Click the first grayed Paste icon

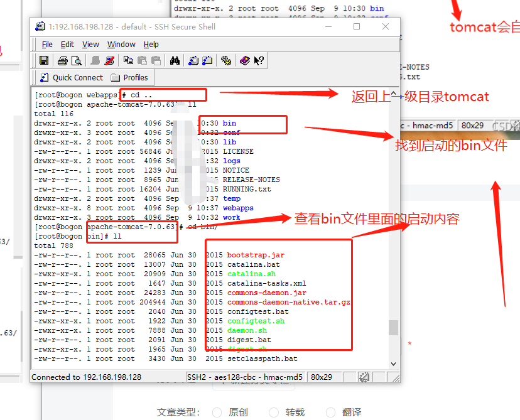(143, 61)
